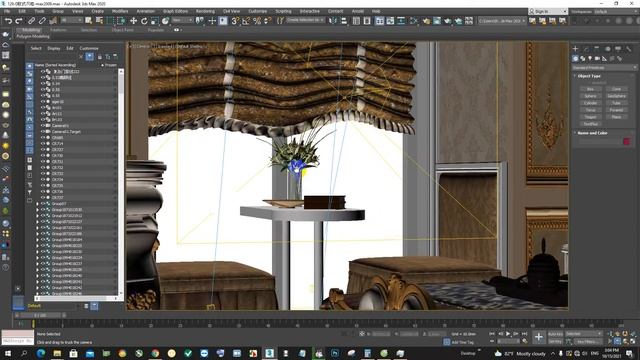Image resolution: width=640 pixels, height=360 pixels.
Task: Open Scene Explorer Display menu
Action: (53, 48)
